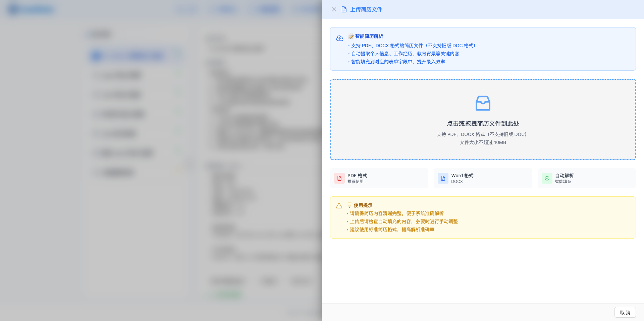Viewport: 644px width, 321px height.
Task: Select the 自动解析 card
Action: tap(586, 178)
